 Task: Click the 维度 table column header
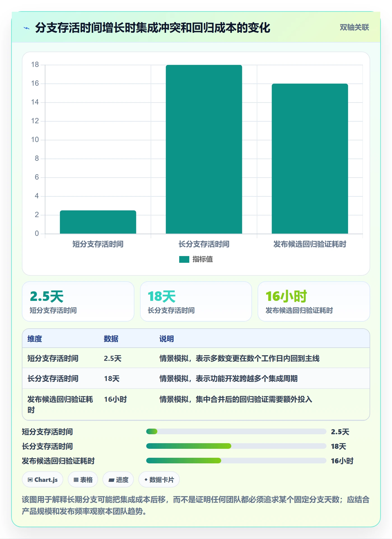(35, 339)
